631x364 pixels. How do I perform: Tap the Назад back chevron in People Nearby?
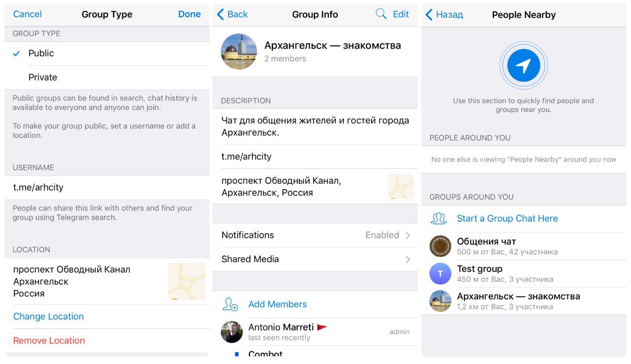point(429,15)
